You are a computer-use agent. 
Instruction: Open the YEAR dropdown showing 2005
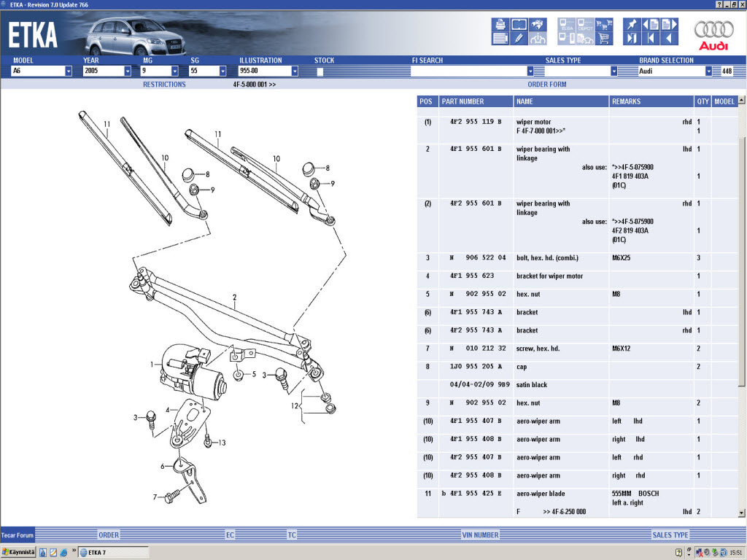pyautogui.click(x=127, y=71)
